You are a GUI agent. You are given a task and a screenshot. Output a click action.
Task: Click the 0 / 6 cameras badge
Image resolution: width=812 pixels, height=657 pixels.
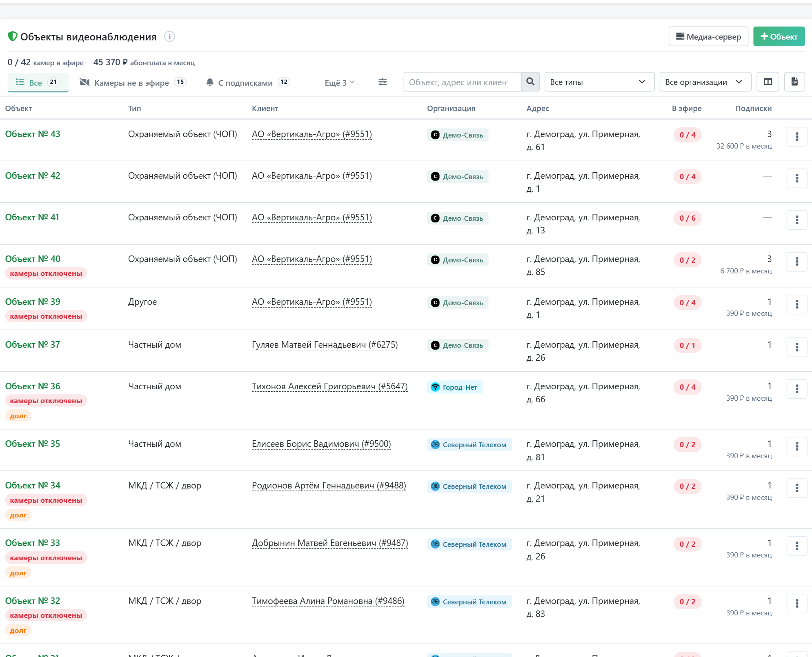tap(687, 218)
